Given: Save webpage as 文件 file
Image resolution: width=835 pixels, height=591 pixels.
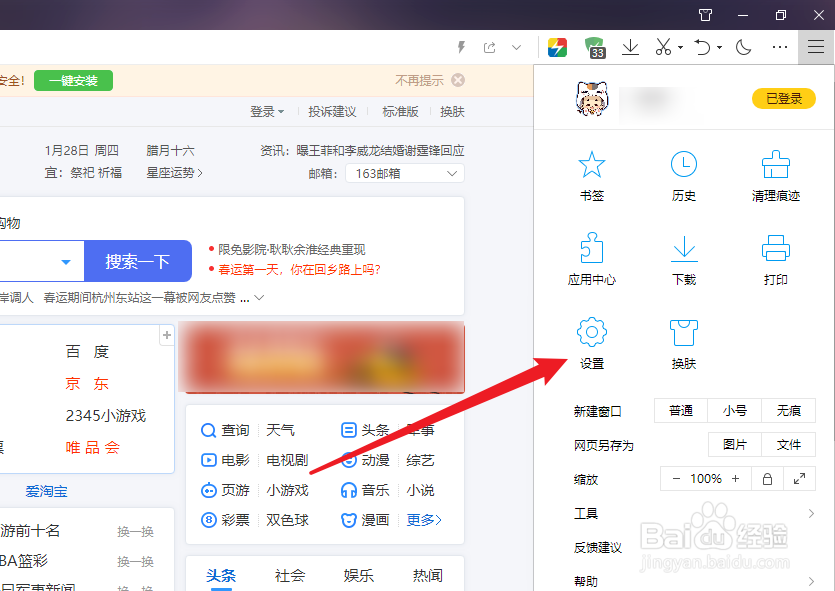Looking at the screenshot, I should point(788,445).
